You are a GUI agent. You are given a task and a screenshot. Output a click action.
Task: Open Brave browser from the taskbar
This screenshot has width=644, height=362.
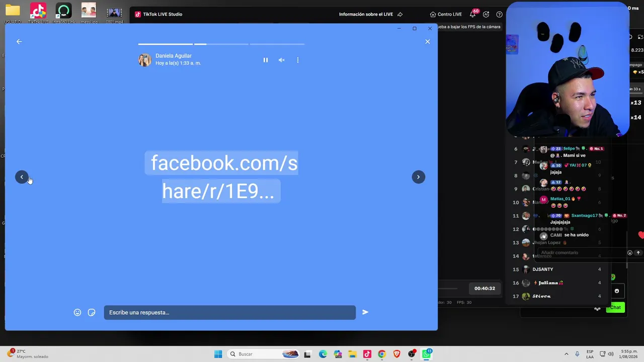point(397,354)
